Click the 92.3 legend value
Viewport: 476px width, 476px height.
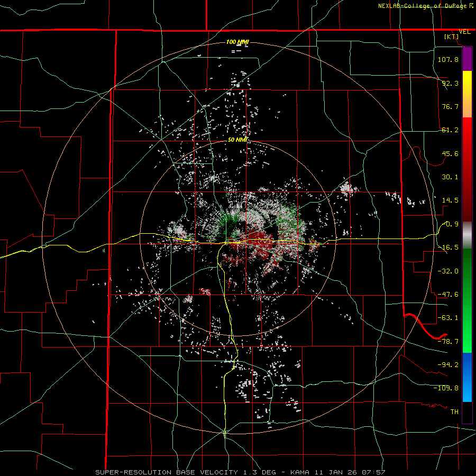450,83
